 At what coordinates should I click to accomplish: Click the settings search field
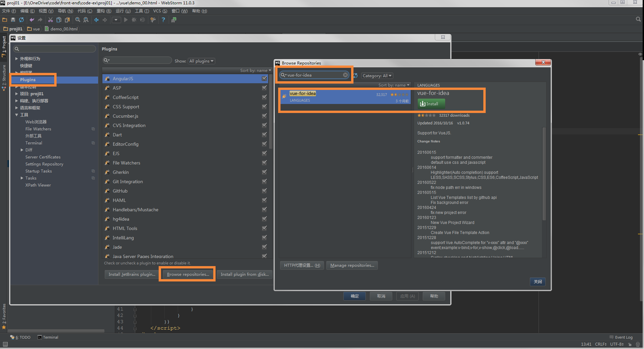click(x=55, y=49)
